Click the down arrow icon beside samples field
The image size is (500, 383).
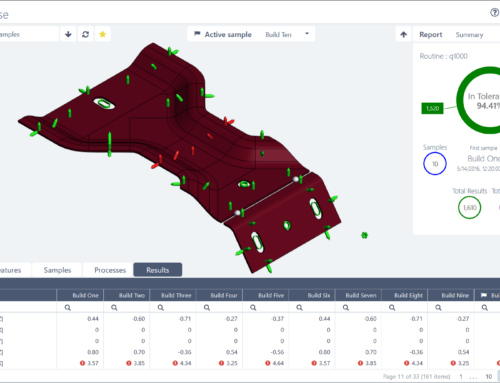68,34
